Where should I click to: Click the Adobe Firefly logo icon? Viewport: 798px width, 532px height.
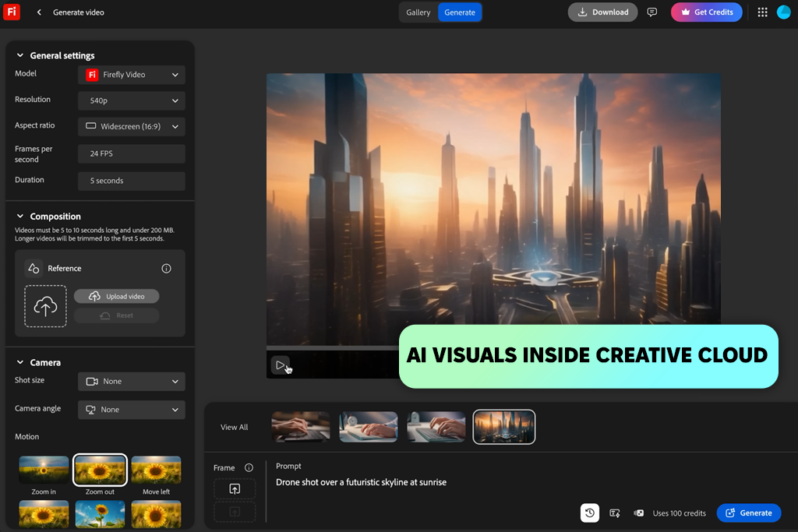click(12, 12)
